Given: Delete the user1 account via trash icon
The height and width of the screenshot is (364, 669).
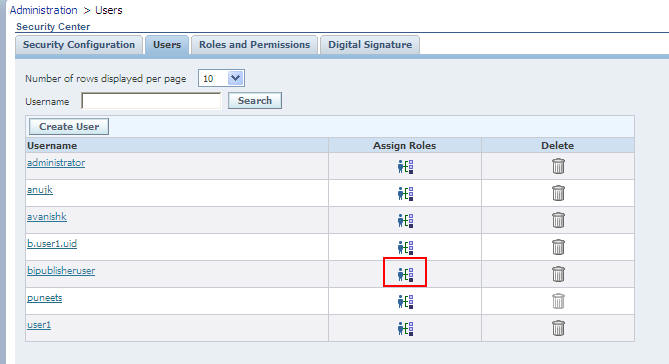Looking at the screenshot, I should (558, 328).
